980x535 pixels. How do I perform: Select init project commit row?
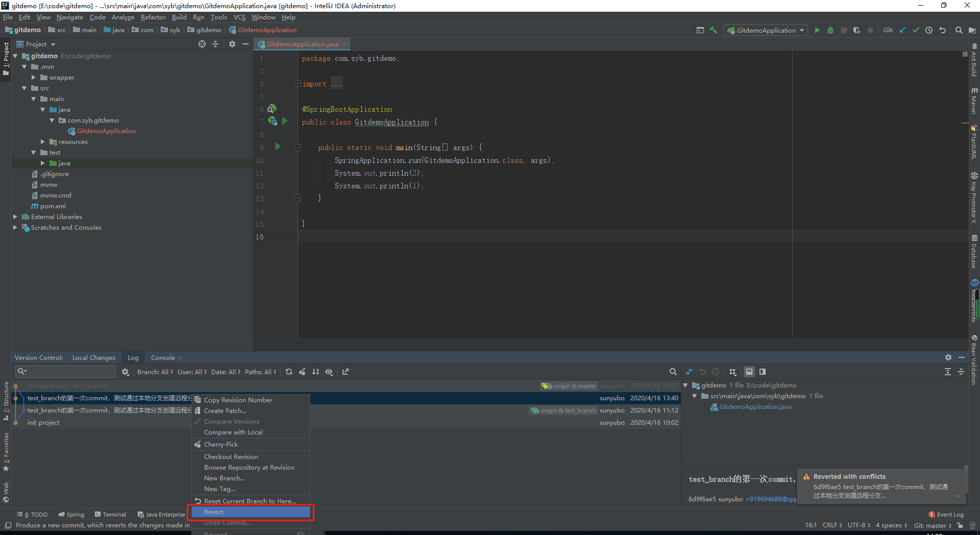[347, 423]
